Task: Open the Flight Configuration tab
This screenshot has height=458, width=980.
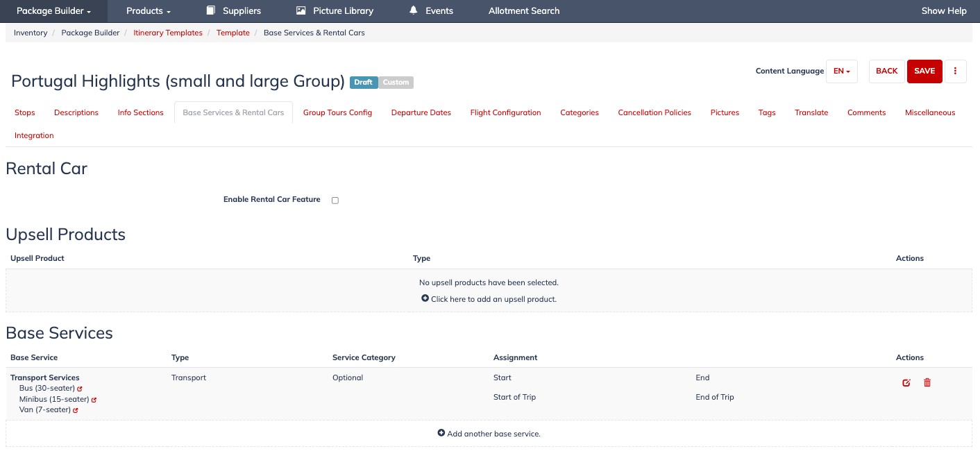Action: click(506, 112)
